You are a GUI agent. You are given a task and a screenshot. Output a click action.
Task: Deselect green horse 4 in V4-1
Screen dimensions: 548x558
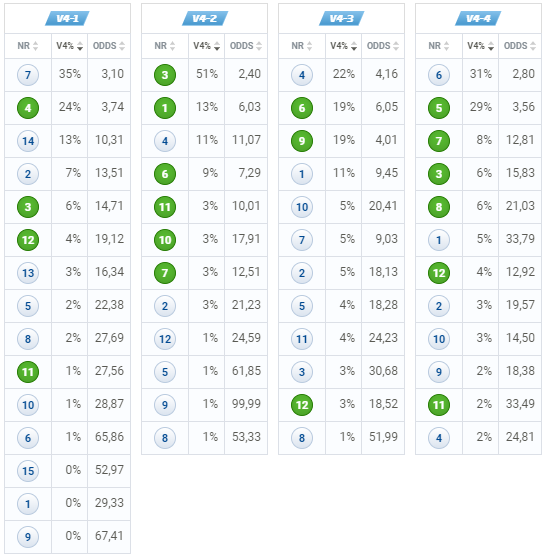point(28,108)
